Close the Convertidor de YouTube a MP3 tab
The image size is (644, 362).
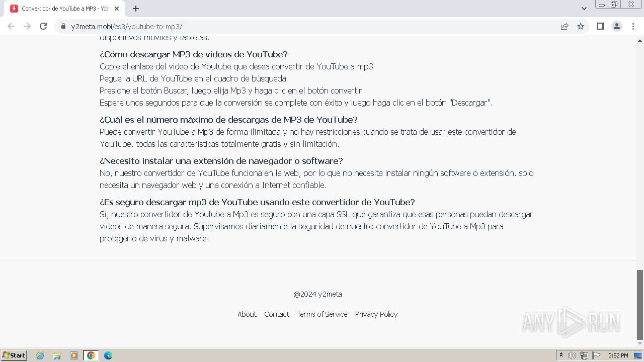tap(117, 9)
